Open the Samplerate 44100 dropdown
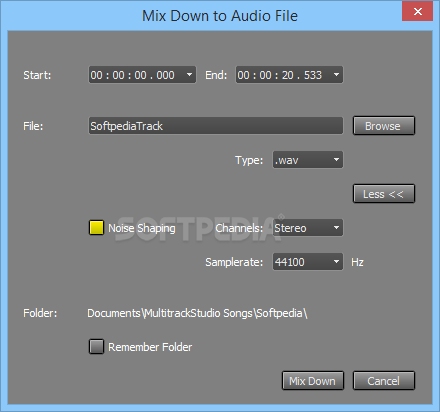 point(308,262)
